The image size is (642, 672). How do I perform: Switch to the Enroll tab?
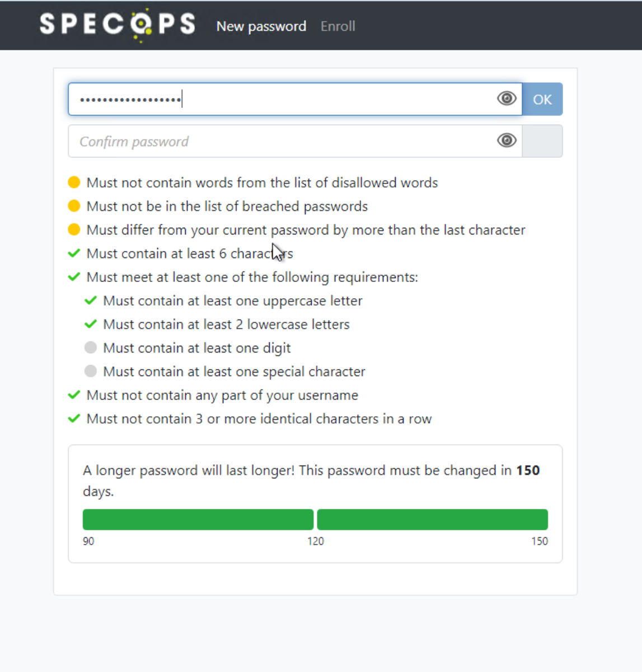click(x=338, y=26)
